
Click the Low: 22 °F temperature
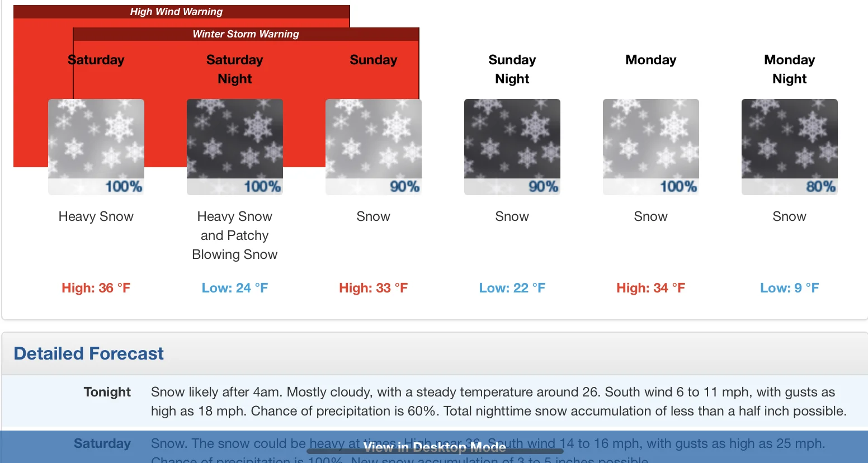pos(512,288)
